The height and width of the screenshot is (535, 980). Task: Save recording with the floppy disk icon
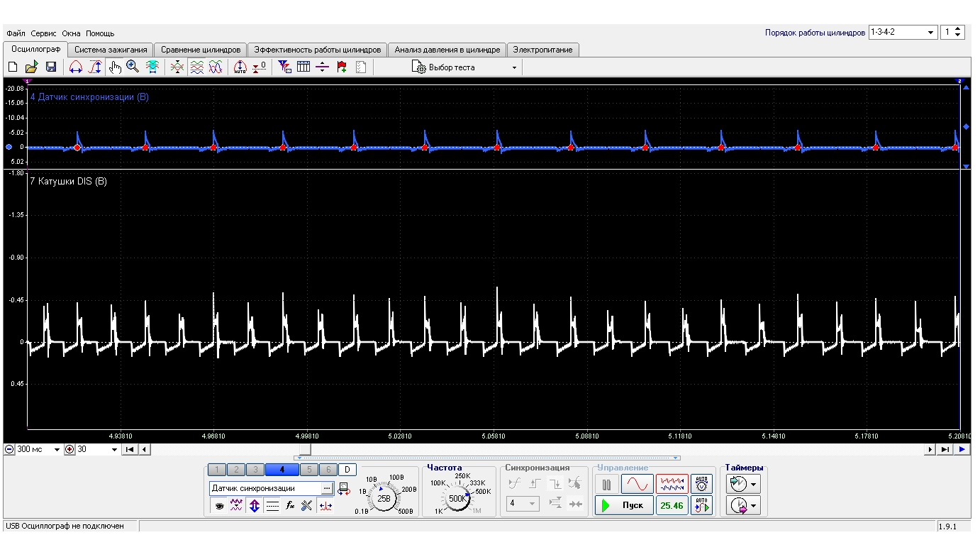point(51,67)
